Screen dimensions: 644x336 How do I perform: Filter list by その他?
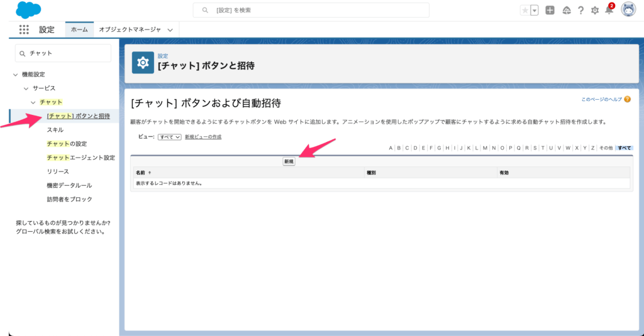coord(606,148)
